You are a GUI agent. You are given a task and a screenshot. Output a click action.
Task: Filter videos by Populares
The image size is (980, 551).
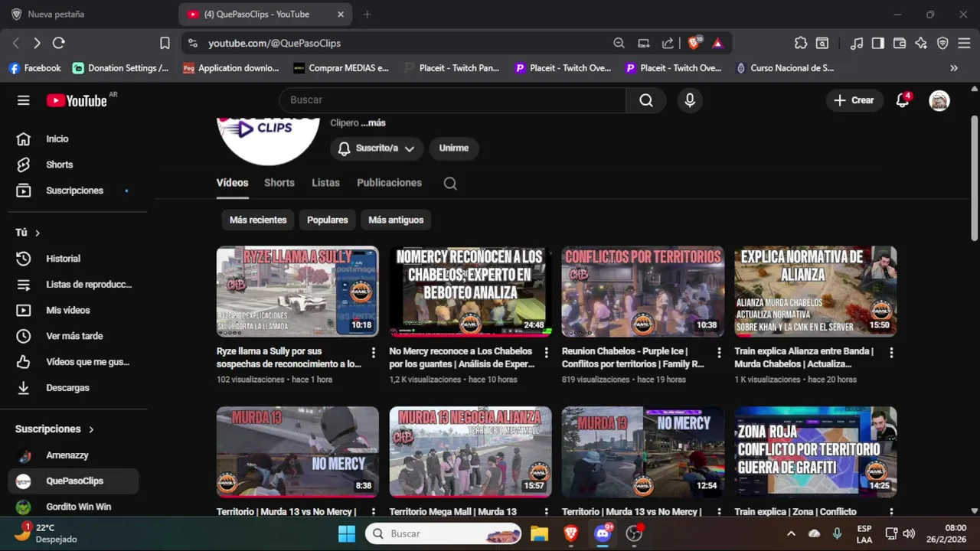coord(328,220)
